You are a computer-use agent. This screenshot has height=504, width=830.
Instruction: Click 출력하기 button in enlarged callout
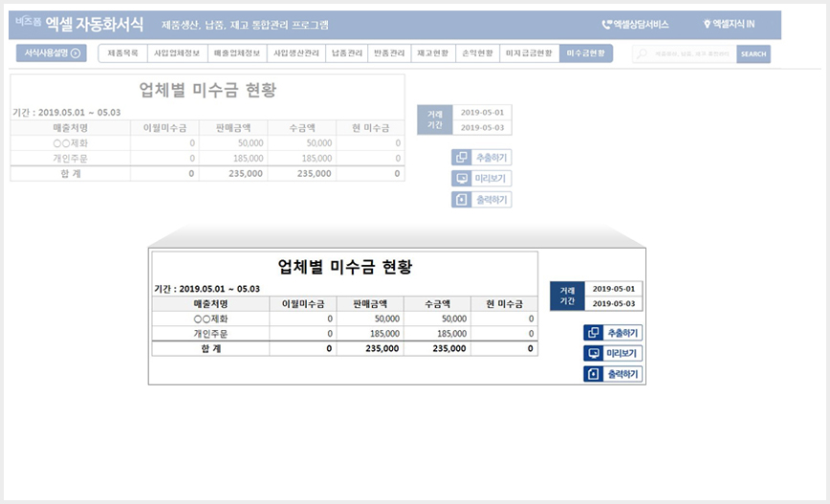click(x=613, y=374)
